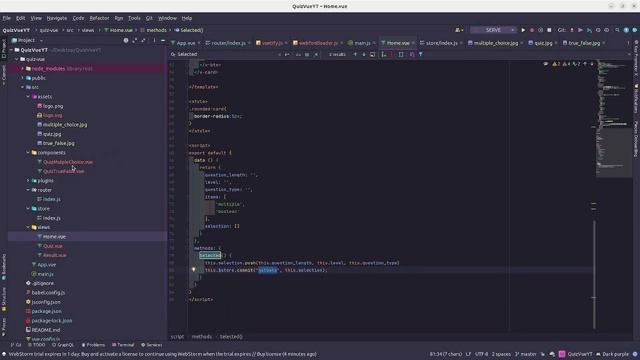Screen dimensions: 640x360
Task: Open the Refactor menu
Action: click(x=99, y=18)
